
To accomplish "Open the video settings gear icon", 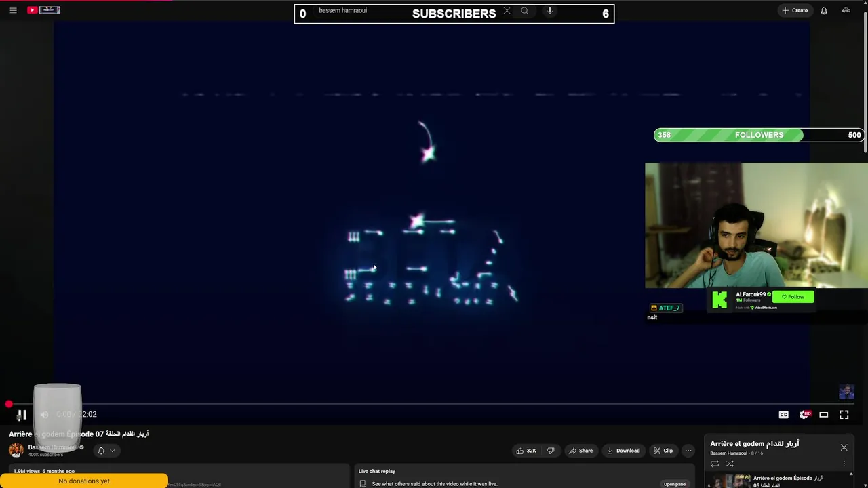I will click(804, 414).
